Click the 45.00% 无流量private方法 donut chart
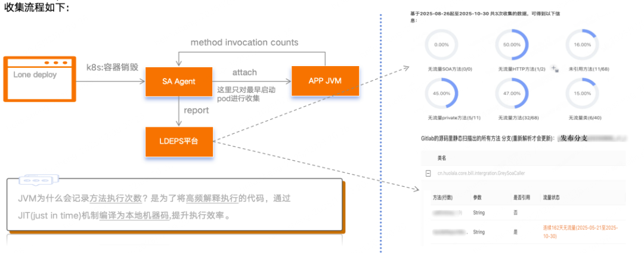The width and height of the screenshot is (644, 253). pyautogui.click(x=441, y=93)
